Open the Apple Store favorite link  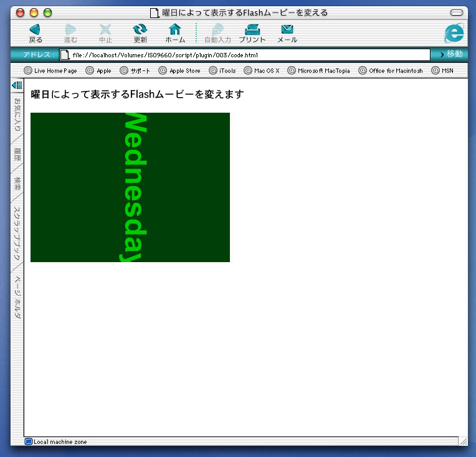179,71
